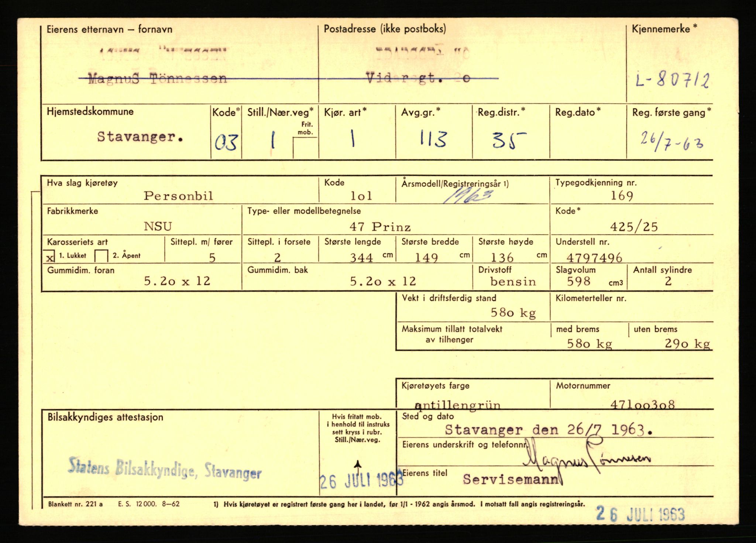
Task: Click the crossed-out address 'Vid-r-gt.'
Action: pyautogui.click(x=418, y=78)
